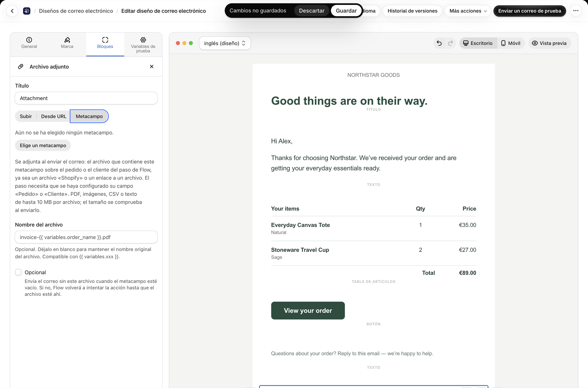The height and width of the screenshot is (388, 588).
Task: Open Diseños de correo electrónico breadcrumb
Action: coord(76,11)
